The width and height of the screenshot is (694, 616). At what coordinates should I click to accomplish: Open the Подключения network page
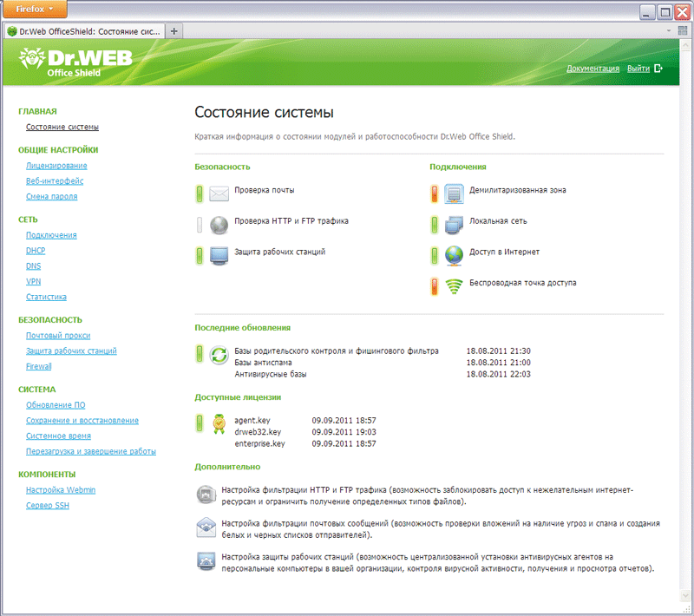[x=51, y=235]
